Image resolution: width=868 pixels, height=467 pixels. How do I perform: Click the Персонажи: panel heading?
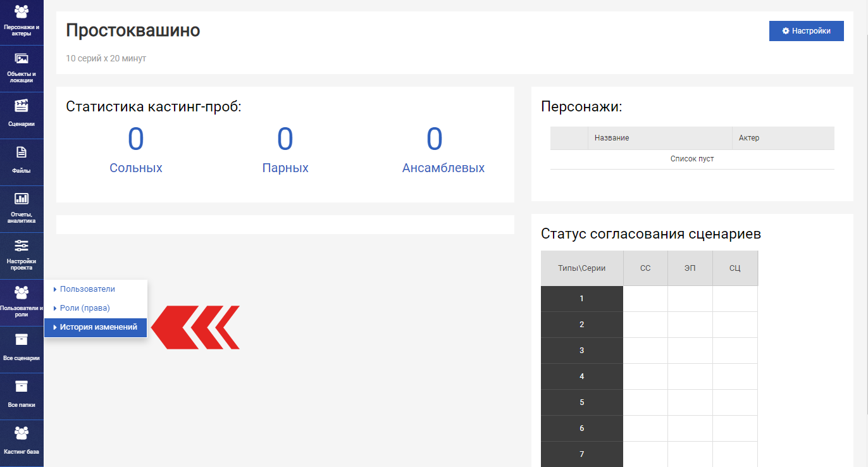click(582, 107)
